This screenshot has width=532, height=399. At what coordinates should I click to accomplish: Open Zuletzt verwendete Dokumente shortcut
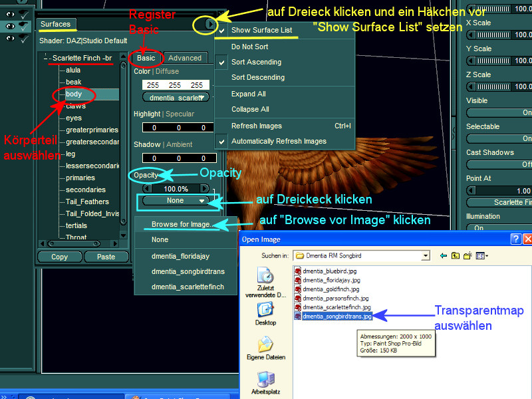click(265, 282)
